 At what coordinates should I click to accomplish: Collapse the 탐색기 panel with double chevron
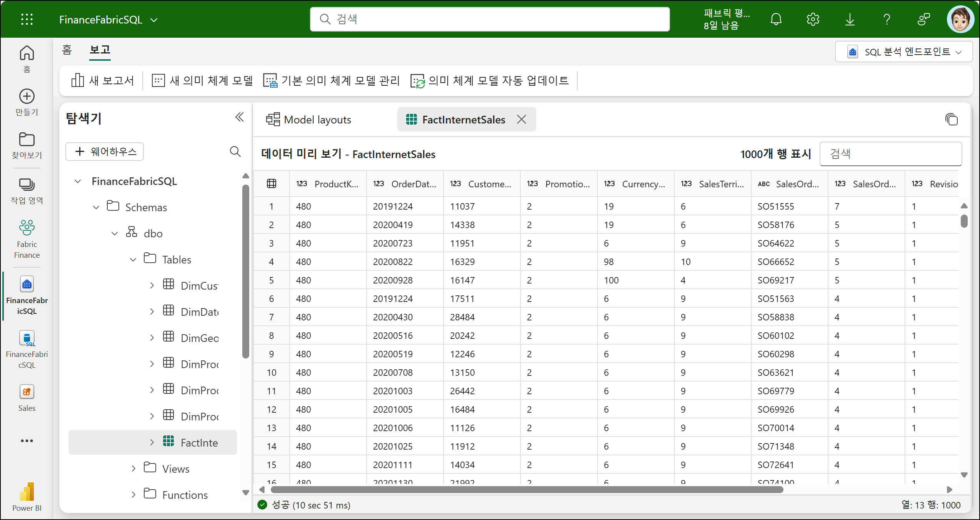(x=240, y=117)
